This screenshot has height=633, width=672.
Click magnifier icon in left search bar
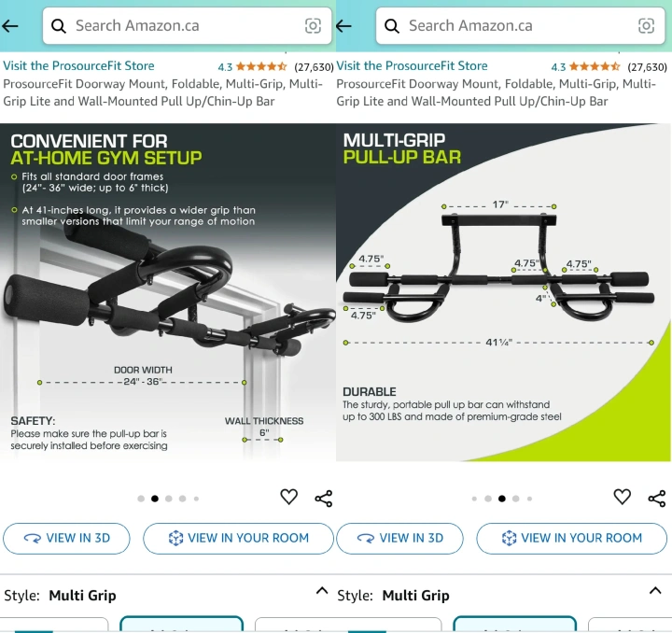(x=59, y=26)
